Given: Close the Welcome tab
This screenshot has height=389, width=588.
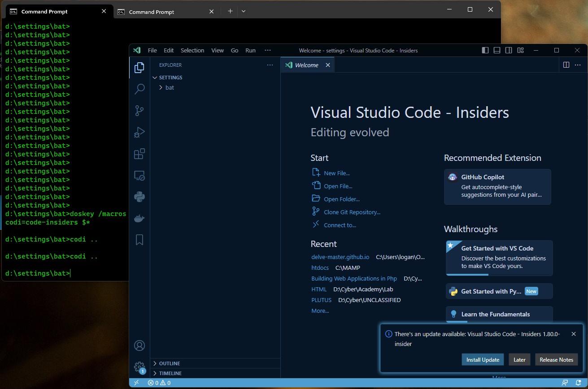Looking at the screenshot, I should [328, 65].
